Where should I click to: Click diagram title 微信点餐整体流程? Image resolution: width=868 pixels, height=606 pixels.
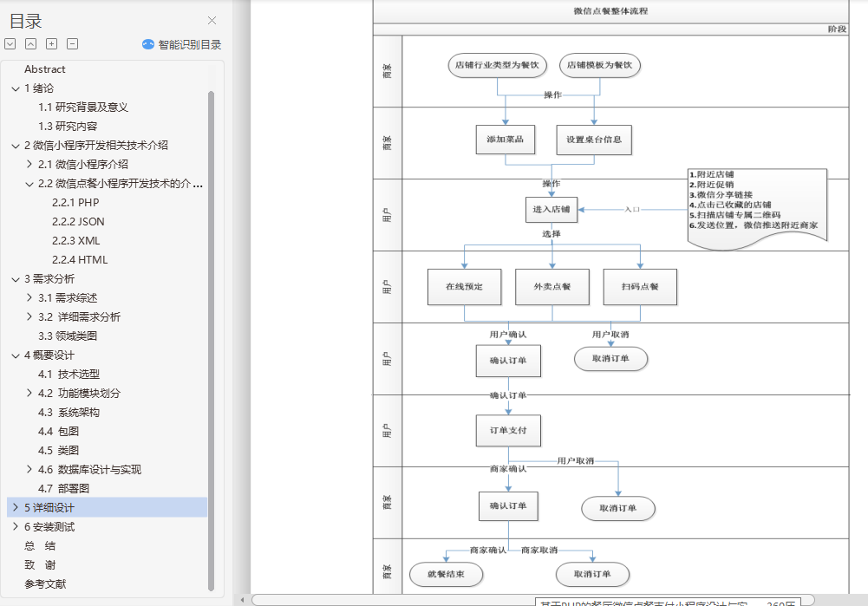tap(610, 11)
